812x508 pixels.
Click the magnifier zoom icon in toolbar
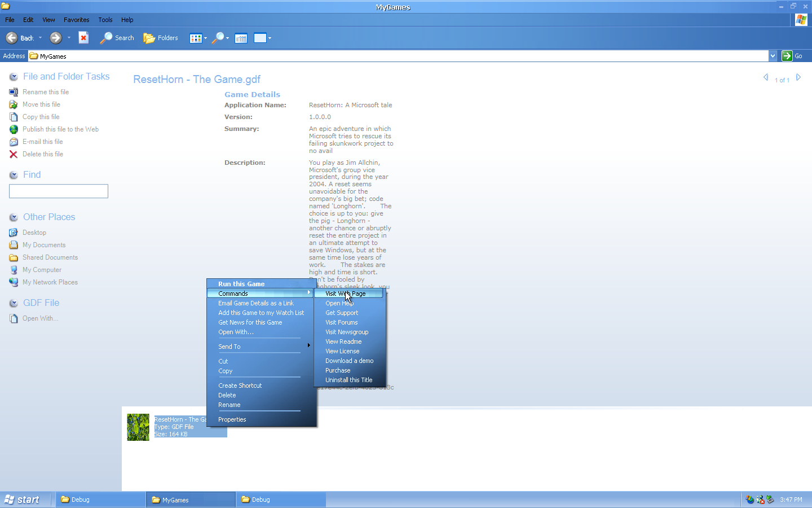click(x=218, y=38)
